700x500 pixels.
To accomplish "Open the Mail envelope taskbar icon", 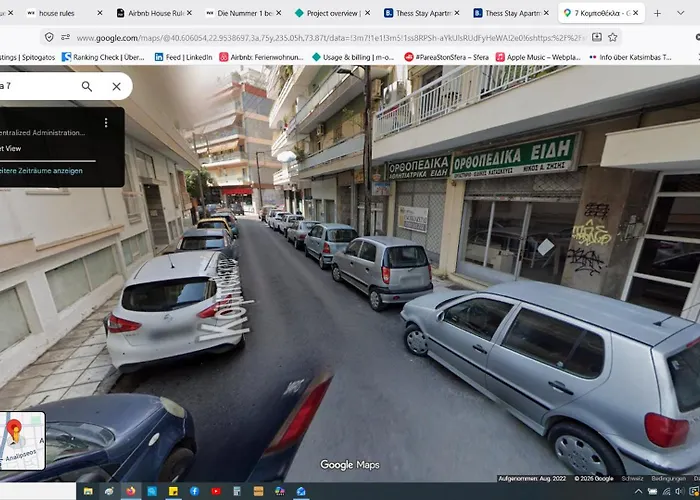I will (301, 492).
